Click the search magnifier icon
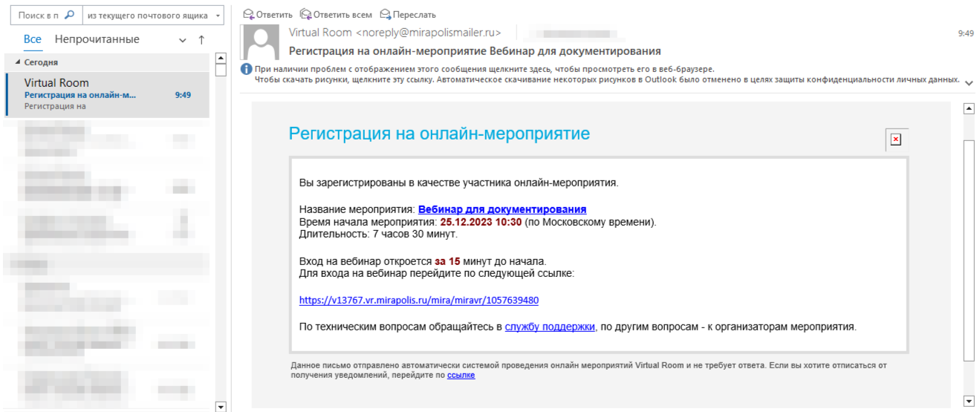Viewport: 980px width, 412px height. click(x=69, y=14)
